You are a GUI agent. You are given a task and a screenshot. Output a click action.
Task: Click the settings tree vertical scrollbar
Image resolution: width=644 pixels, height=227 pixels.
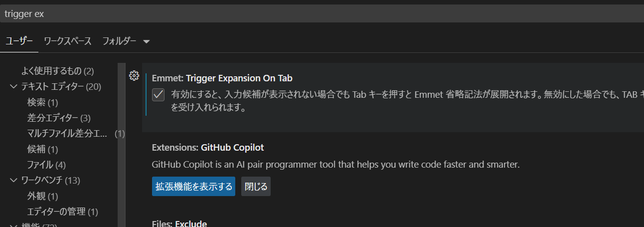(122, 145)
